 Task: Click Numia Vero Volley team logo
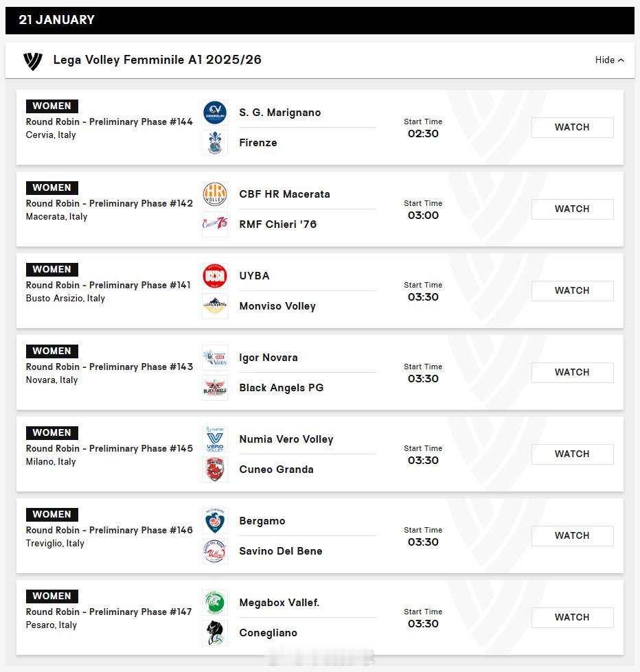(215, 439)
